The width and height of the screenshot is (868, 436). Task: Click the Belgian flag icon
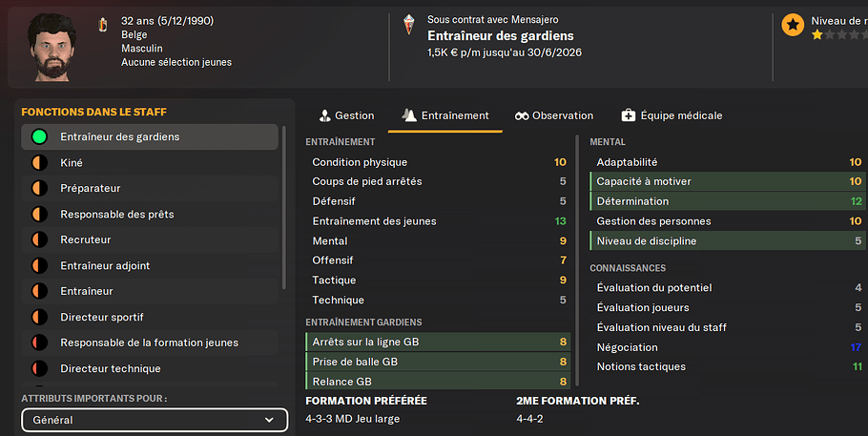coord(102,25)
